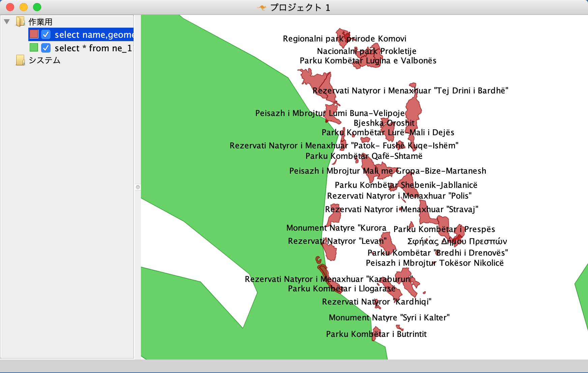588x373 pixels.
Task: Click label 'Peisazh i Mbrojtur Lumi Buna-Velipoje'
Action: [330, 113]
